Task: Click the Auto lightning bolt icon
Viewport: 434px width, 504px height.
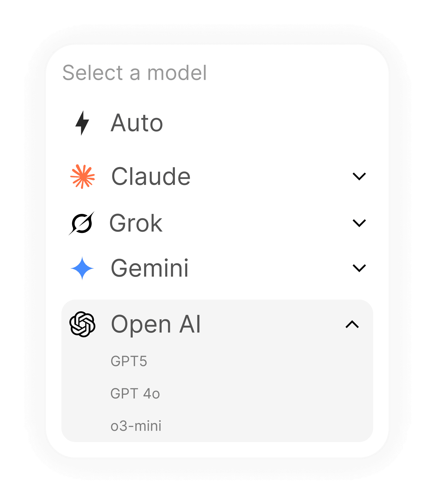Action: (x=82, y=123)
